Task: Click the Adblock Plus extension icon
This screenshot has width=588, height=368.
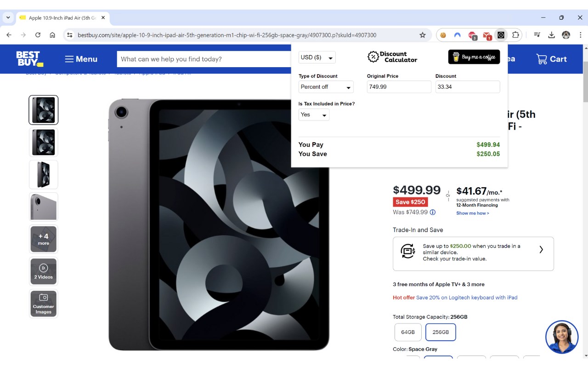Action: click(x=472, y=35)
